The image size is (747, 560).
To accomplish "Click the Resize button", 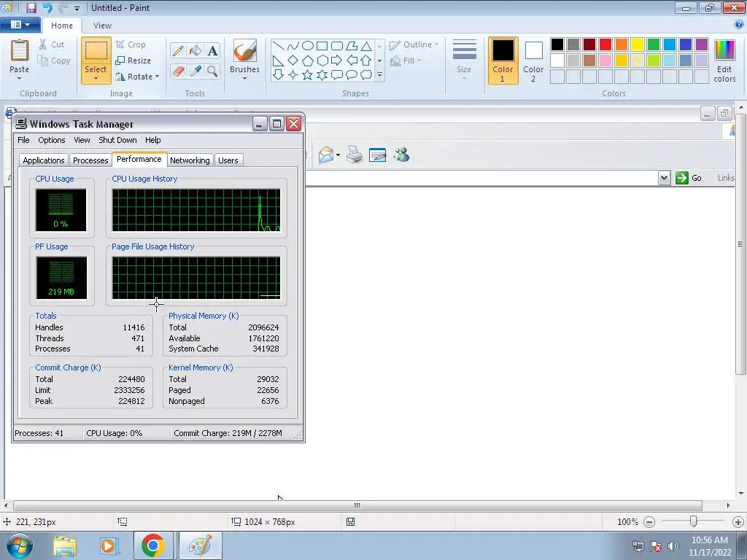I will (133, 61).
